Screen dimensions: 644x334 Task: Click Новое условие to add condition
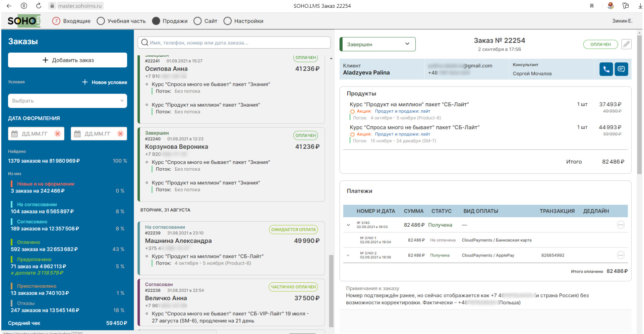point(105,82)
